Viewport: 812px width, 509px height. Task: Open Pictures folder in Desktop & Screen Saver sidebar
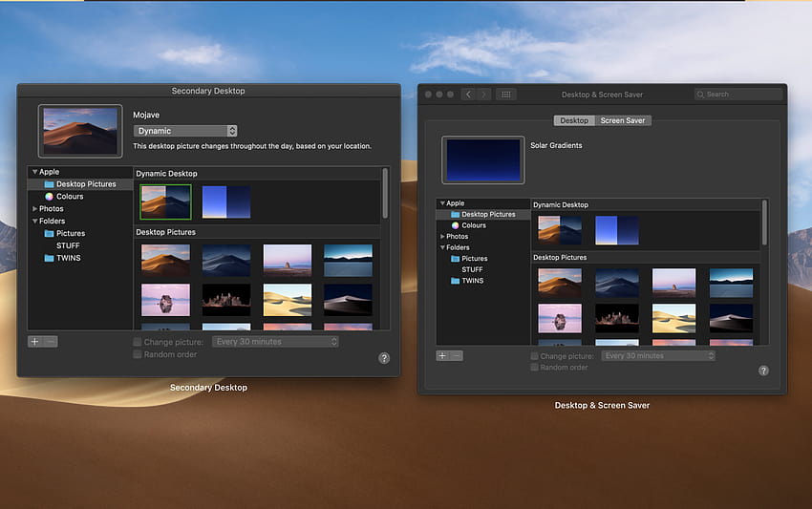click(x=469, y=259)
